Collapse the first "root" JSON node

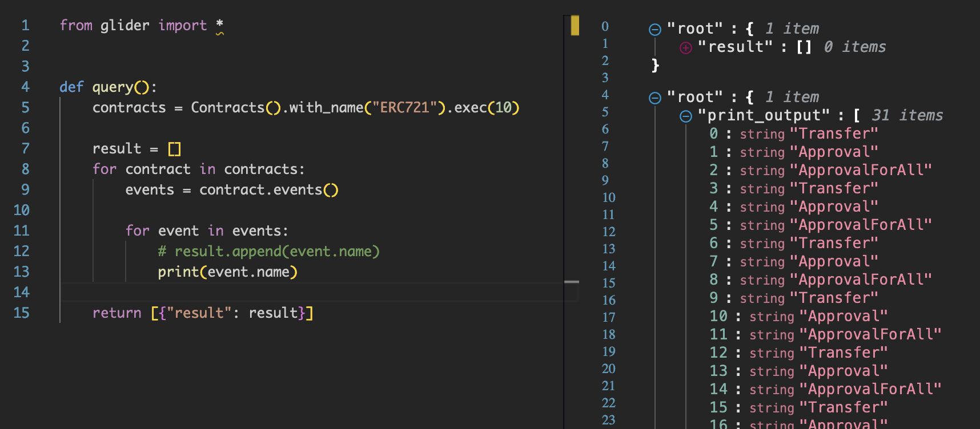(x=655, y=30)
